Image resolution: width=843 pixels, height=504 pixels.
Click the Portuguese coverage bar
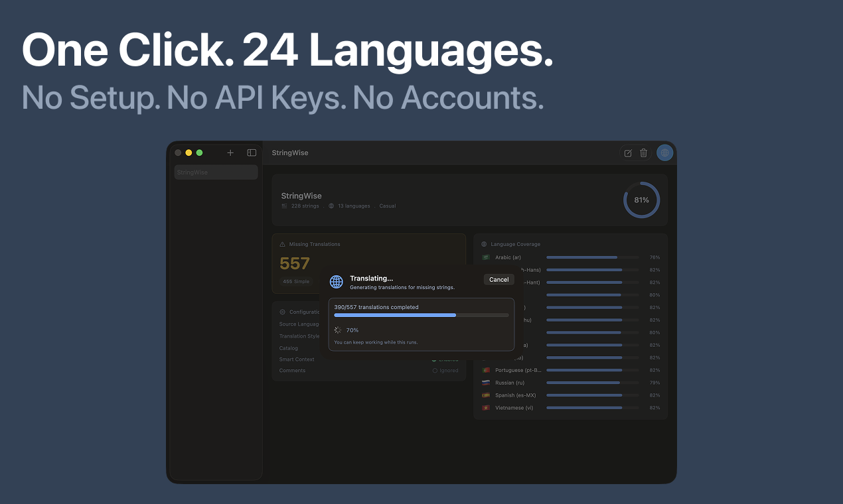[x=593, y=370]
